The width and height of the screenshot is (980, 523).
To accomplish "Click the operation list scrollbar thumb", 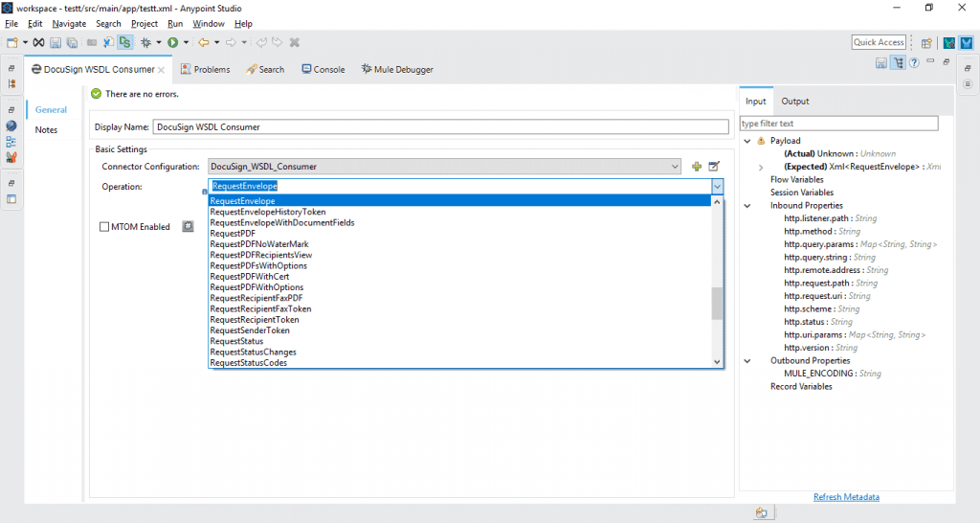I will [x=717, y=304].
